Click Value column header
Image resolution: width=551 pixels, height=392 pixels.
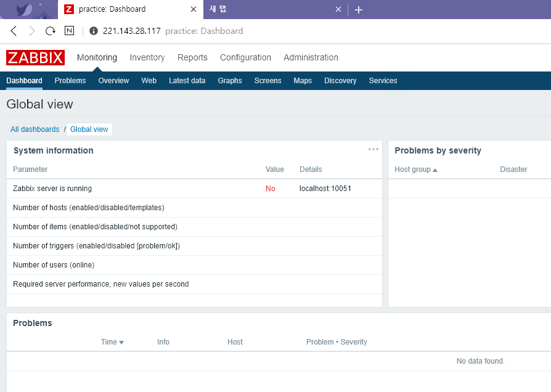tap(274, 169)
